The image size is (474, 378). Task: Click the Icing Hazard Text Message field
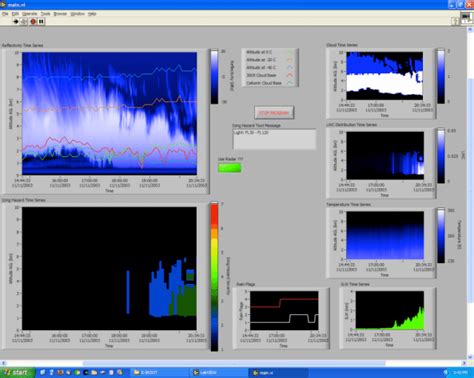pyautogui.click(x=274, y=139)
